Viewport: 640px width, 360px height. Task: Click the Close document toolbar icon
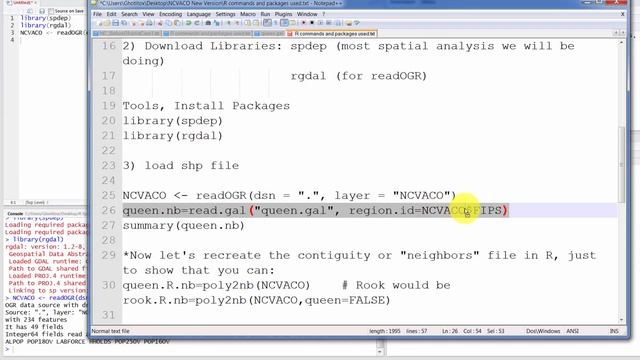tap(133, 23)
